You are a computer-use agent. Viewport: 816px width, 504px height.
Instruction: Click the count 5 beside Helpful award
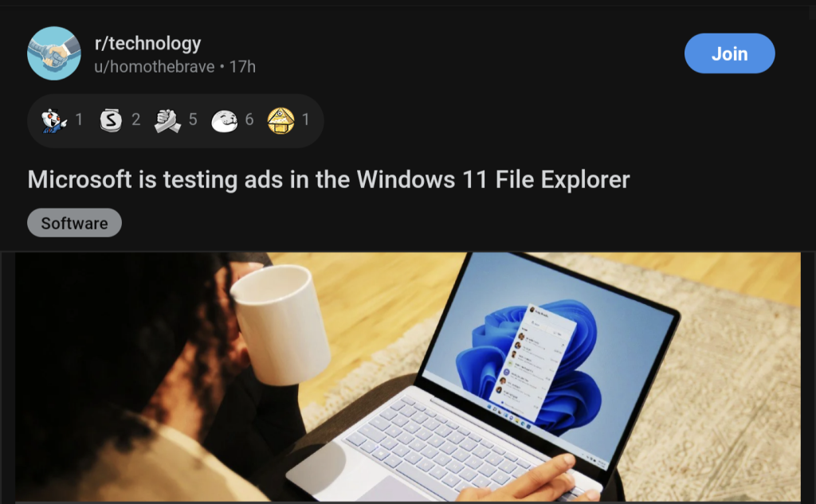click(193, 119)
